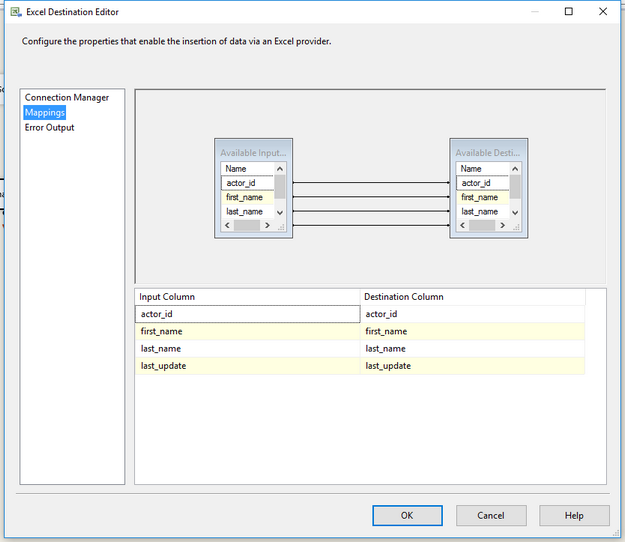The image size is (625, 542).
Task: Select first_name in Available Input list
Action: 248,197
